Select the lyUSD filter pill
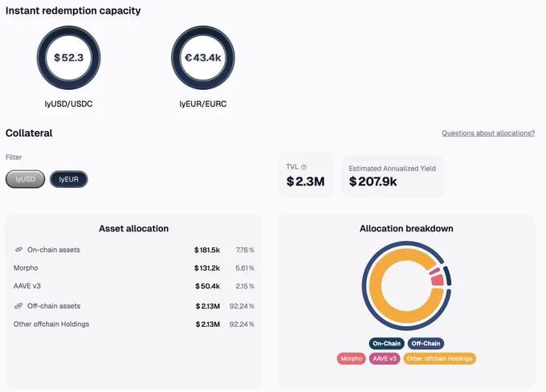Viewport: 546px width, 392px height. [25, 179]
